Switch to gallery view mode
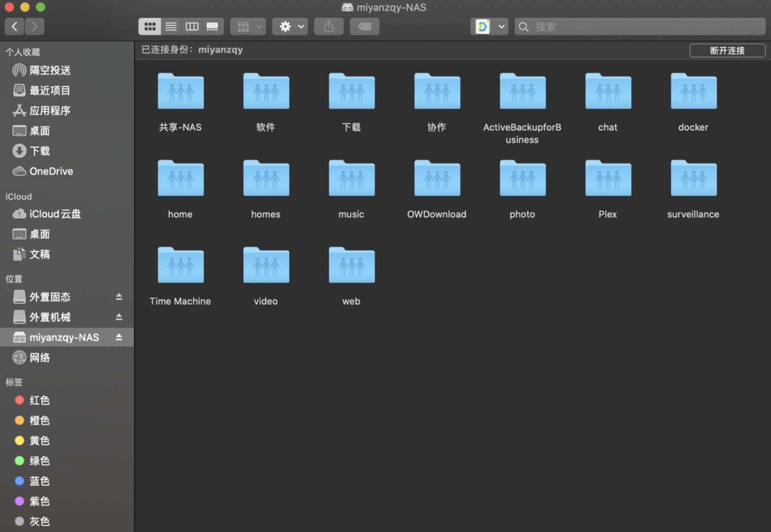The image size is (771, 532). point(212,27)
